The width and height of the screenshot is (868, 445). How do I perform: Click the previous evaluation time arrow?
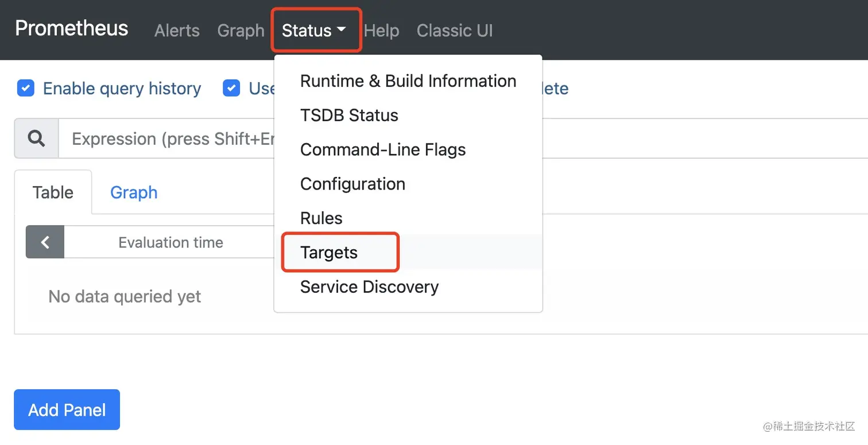click(45, 242)
